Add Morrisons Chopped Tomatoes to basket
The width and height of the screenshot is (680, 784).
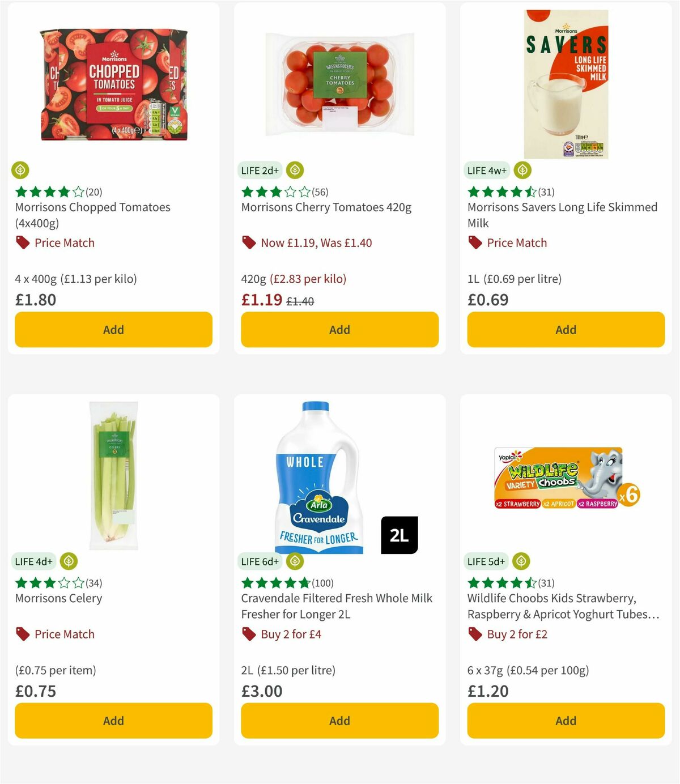[x=113, y=329]
